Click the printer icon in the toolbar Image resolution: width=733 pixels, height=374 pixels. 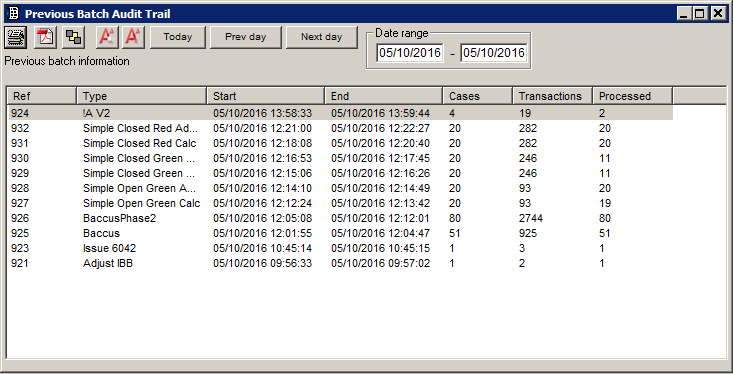click(15, 37)
